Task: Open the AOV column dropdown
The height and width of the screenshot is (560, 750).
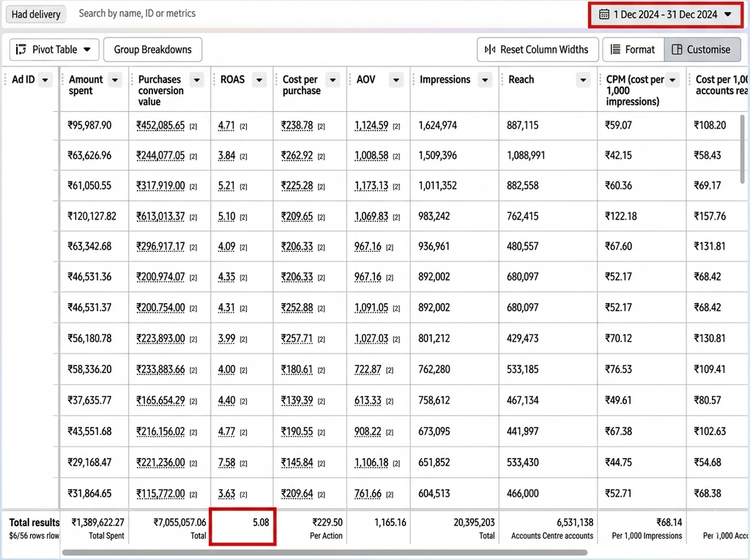Action: [x=396, y=80]
